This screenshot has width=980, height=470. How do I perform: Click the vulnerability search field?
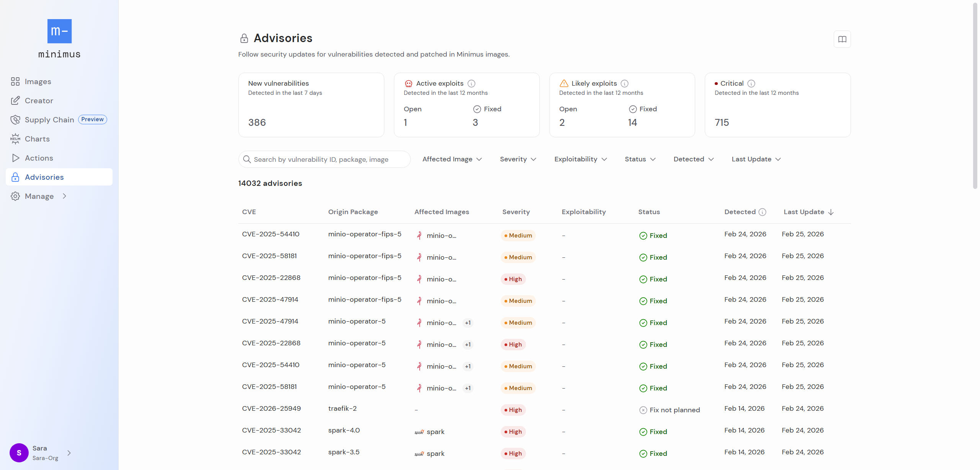(x=324, y=159)
